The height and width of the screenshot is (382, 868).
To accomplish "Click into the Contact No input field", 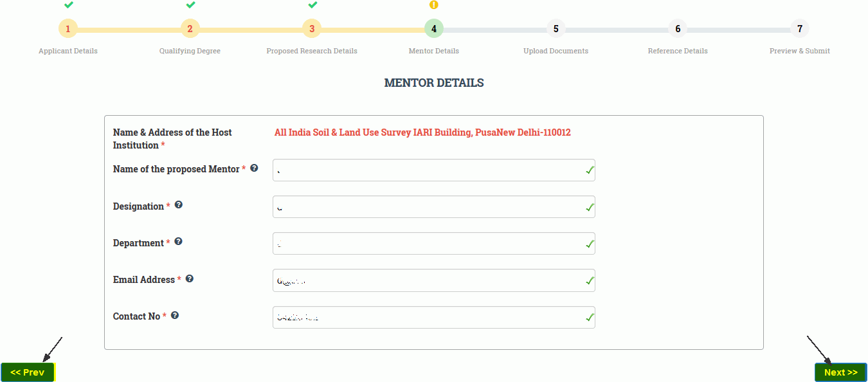I will pos(434,317).
